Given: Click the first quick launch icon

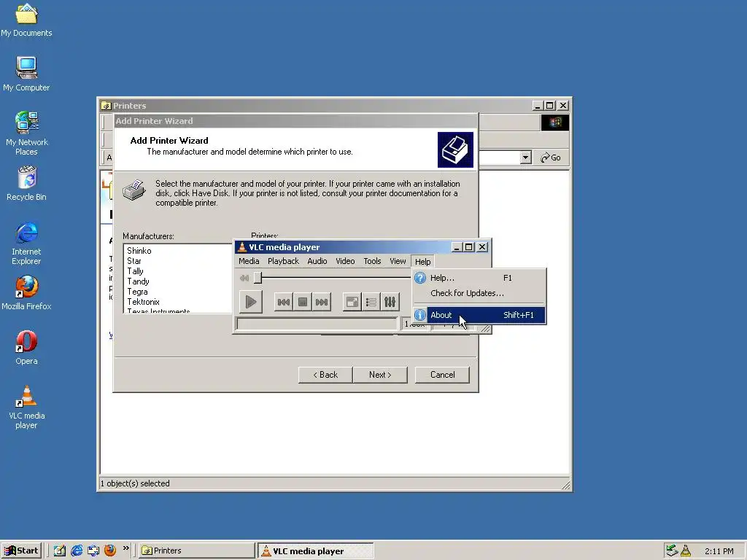Looking at the screenshot, I should coord(60,551).
